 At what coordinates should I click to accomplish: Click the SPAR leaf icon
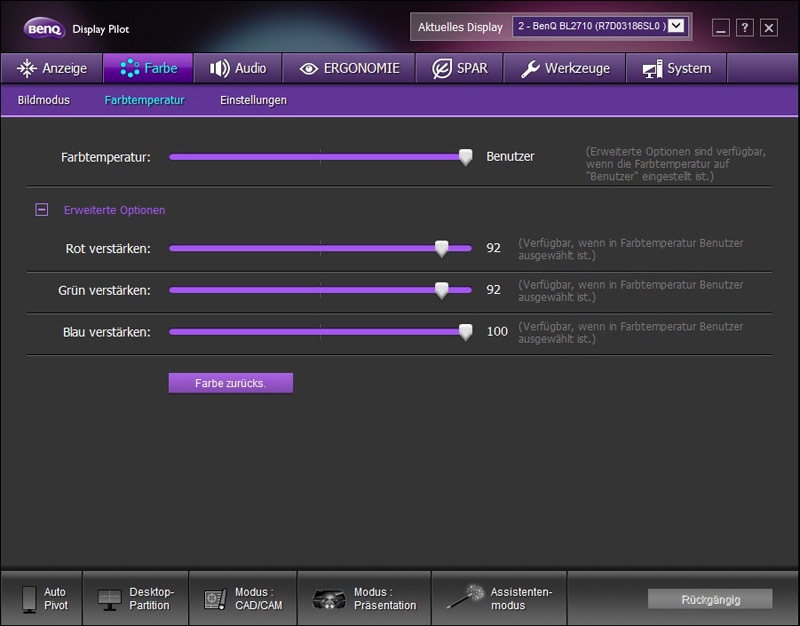[x=442, y=68]
